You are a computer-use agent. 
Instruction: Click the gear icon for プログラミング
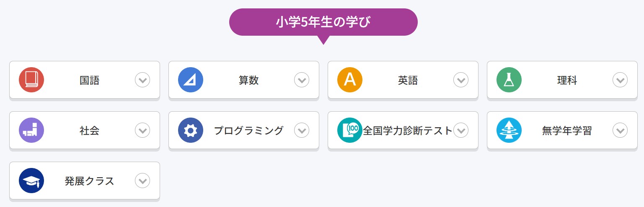191,130
